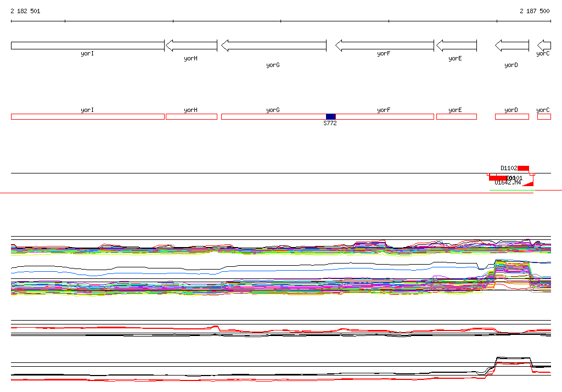Click the yorF gene arrow in top track
Image resolution: width=562 pixels, height=392 pixels.
[384, 46]
